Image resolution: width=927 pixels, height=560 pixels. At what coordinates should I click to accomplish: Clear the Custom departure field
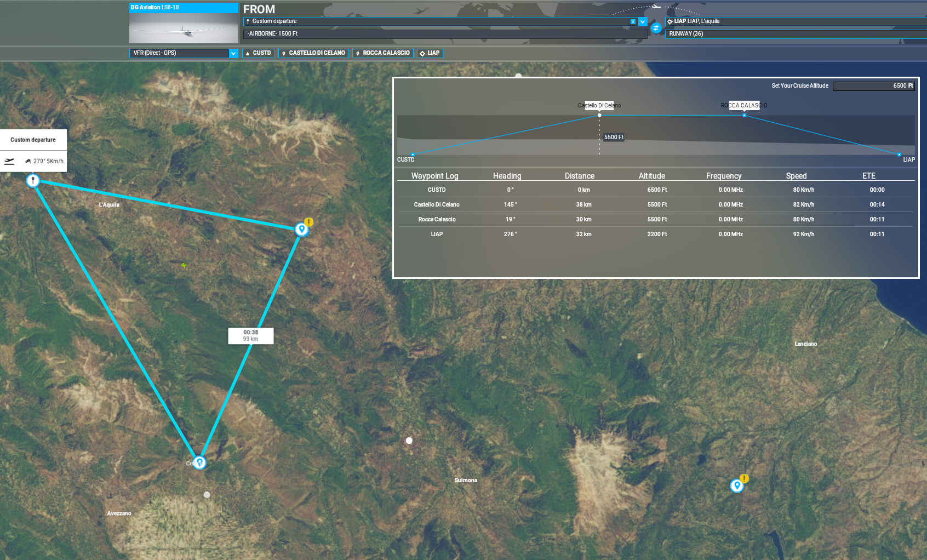coord(633,21)
